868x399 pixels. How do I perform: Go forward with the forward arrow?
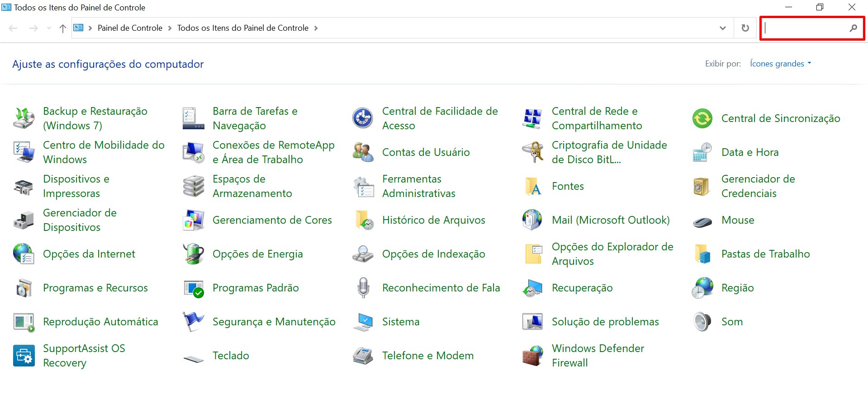(x=33, y=28)
